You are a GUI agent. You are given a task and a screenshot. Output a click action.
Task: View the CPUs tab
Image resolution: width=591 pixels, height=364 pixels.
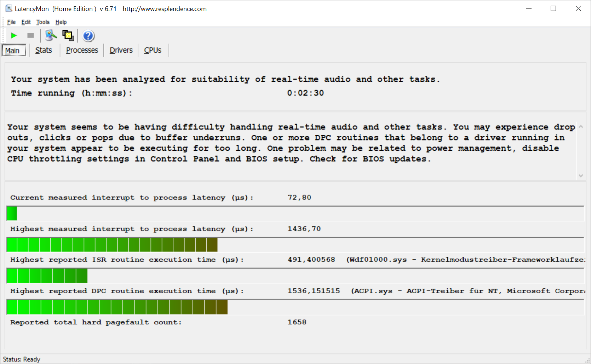coord(153,50)
